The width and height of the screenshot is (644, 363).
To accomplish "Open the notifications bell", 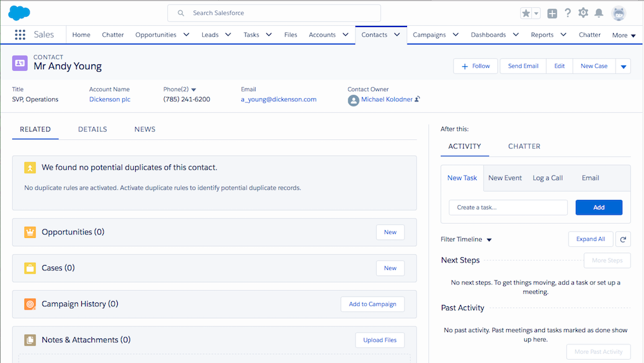I will [599, 13].
